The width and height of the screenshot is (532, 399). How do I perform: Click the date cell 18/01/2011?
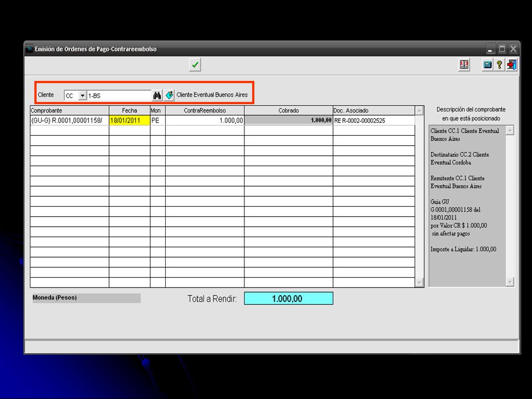coord(130,120)
